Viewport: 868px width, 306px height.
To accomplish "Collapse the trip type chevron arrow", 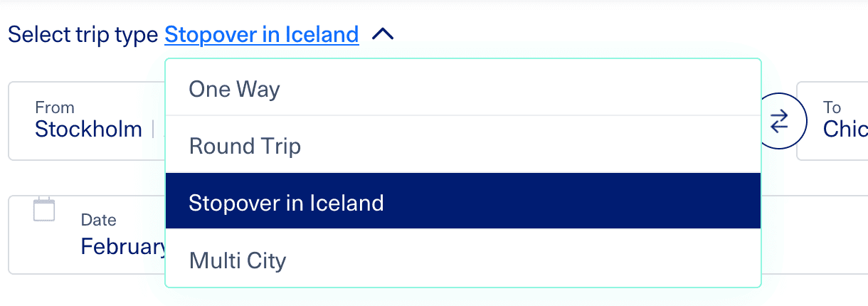I will (383, 34).
